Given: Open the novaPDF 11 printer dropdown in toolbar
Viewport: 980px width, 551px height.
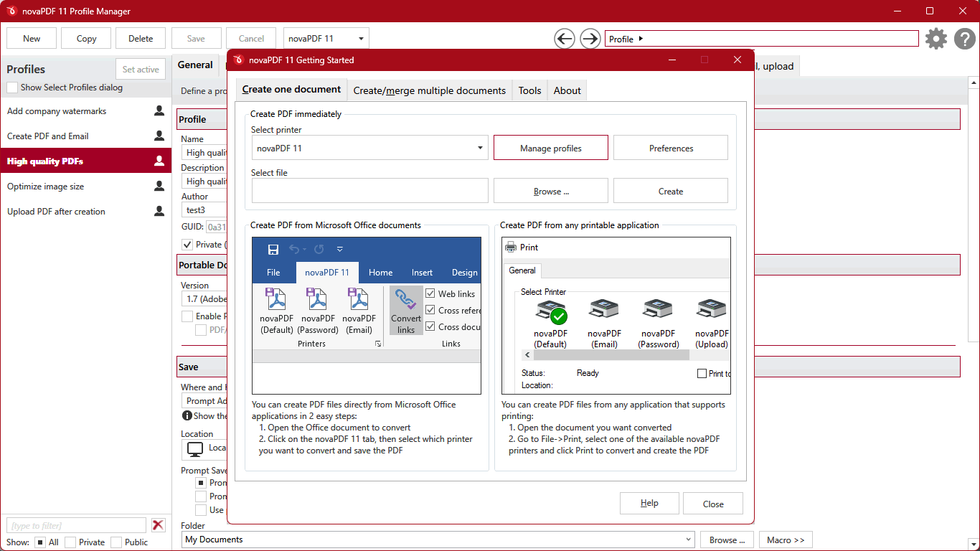Looking at the screenshot, I should pos(326,39).
